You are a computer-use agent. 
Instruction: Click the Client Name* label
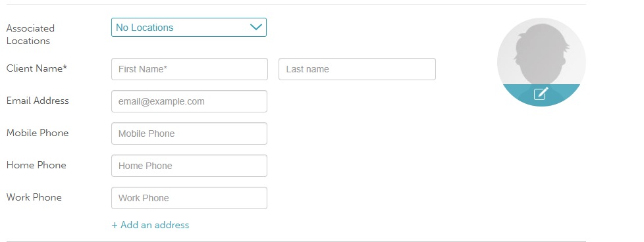pos(37,68)
